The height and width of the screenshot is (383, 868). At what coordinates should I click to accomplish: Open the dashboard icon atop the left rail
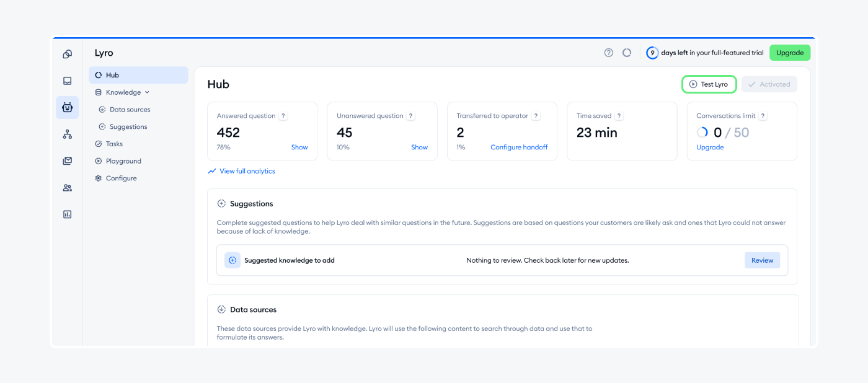coord(67,54)
